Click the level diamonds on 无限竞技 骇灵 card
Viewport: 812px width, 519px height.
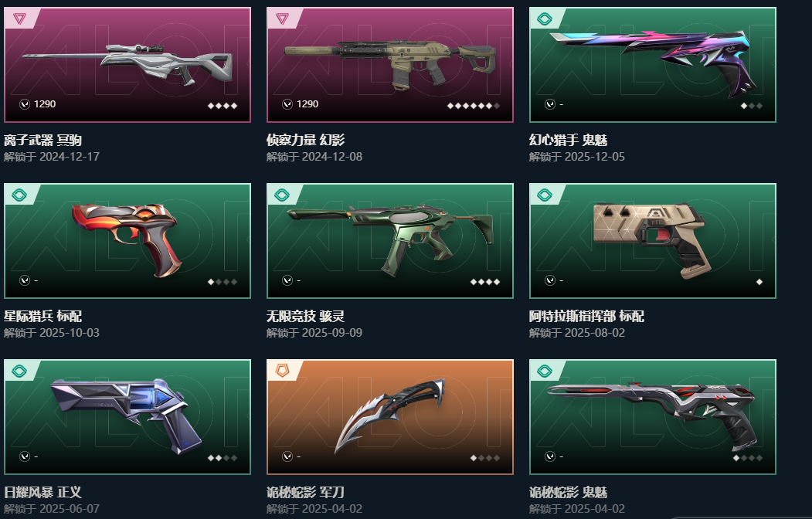[x=485, y=282]
